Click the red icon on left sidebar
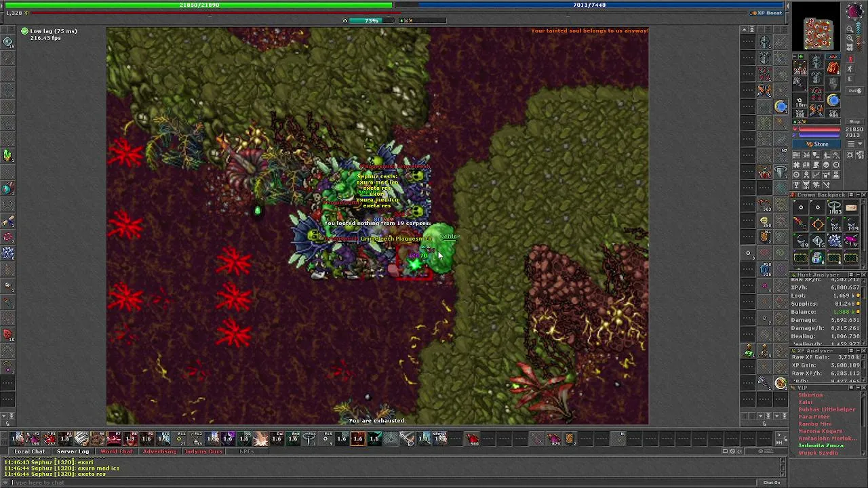Screen dimensions: 868x488 tap(7, 334)
